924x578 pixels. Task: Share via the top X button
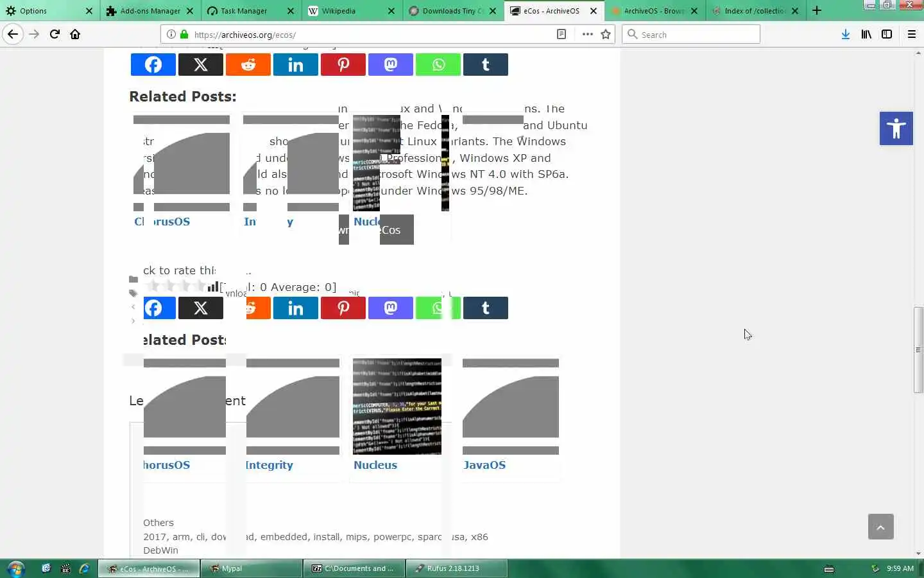pyautogui.click(x=201, y=64)
